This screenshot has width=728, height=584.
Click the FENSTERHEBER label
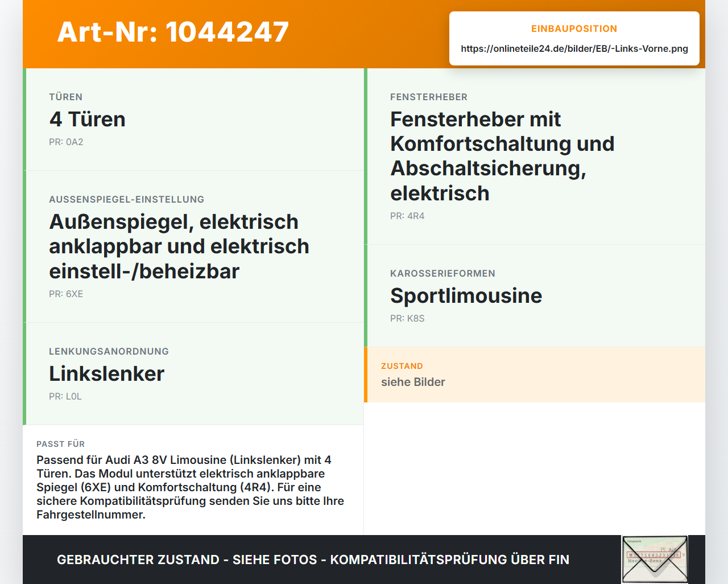[429, 97]
